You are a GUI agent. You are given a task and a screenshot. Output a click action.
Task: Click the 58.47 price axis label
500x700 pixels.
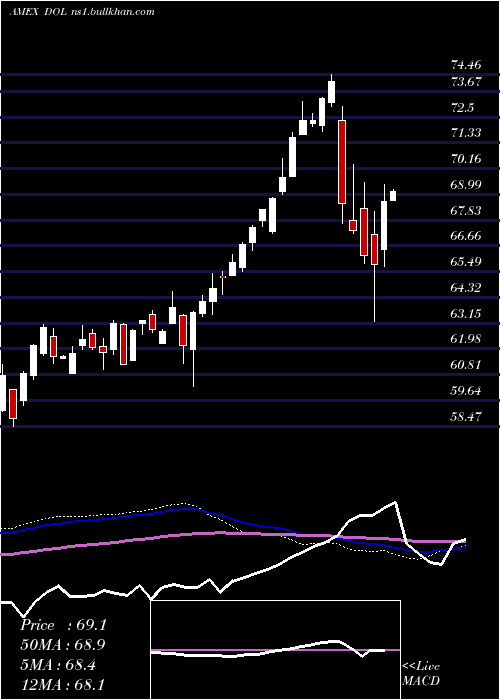[466, 416]
